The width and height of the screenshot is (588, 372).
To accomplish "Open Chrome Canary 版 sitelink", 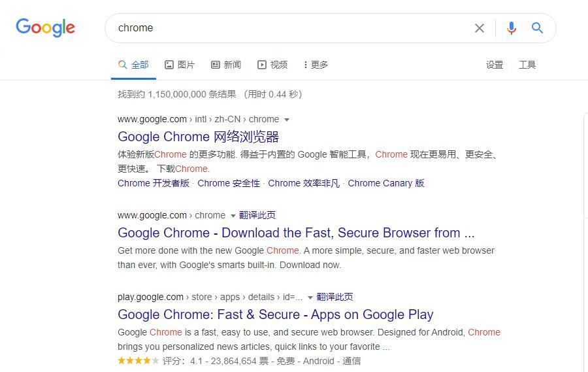I will click(x=386, y=183).
